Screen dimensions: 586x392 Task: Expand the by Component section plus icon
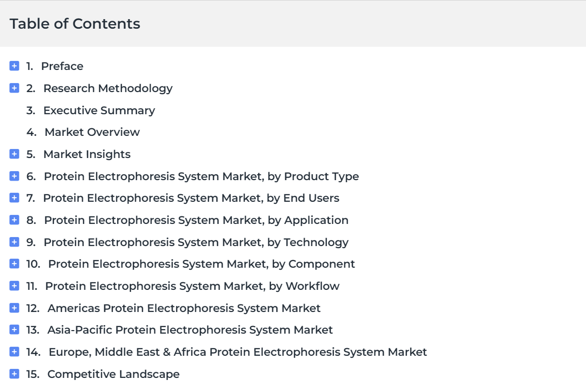[14, 264]
